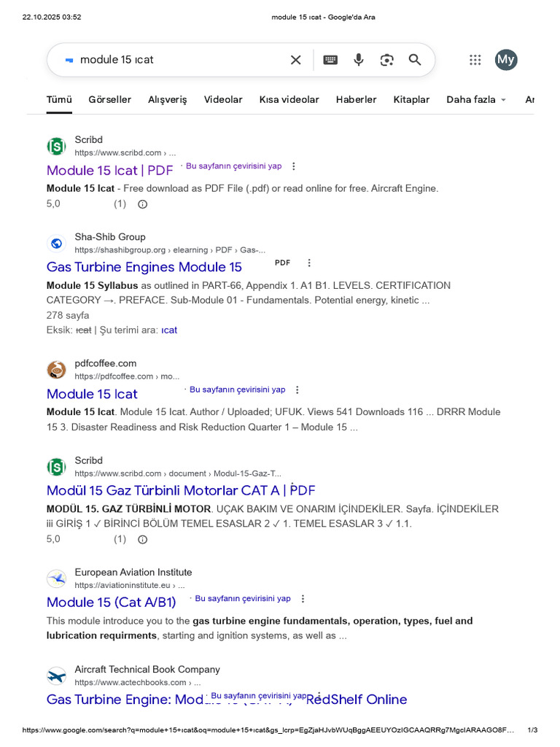Open 'Gas Turbine Engines Module 15' link
Viewport: 560px width, 747px height.
pyautogui.click(x=144, y=267)
